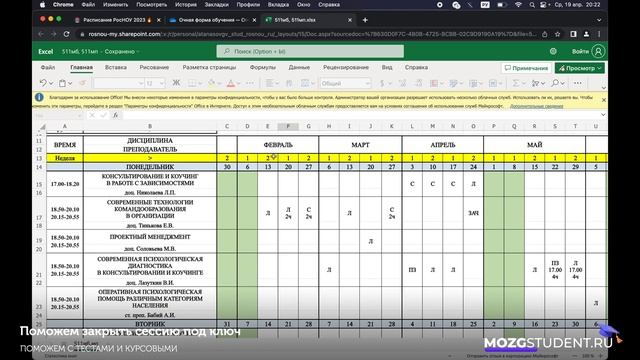Open the ribbon overflow three-dots menu
The image size is (640, 360).
(x=578, y=83)
